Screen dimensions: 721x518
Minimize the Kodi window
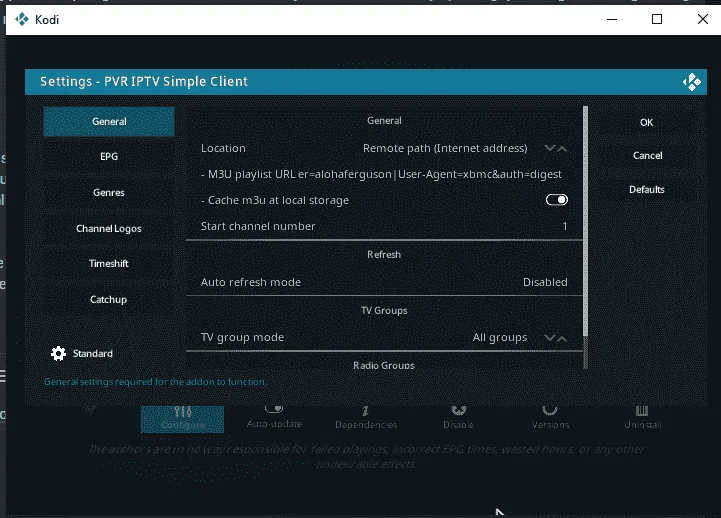tap(612, 19)
